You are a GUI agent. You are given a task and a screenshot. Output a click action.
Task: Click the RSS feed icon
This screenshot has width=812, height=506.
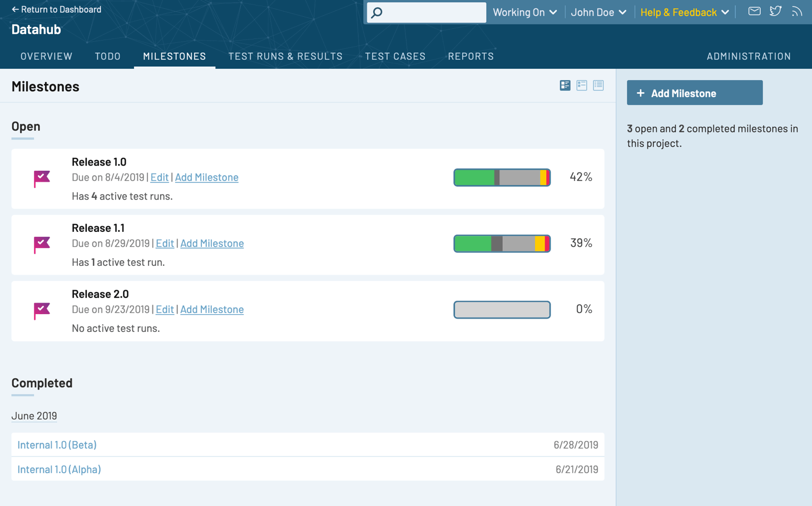[797, 12]
